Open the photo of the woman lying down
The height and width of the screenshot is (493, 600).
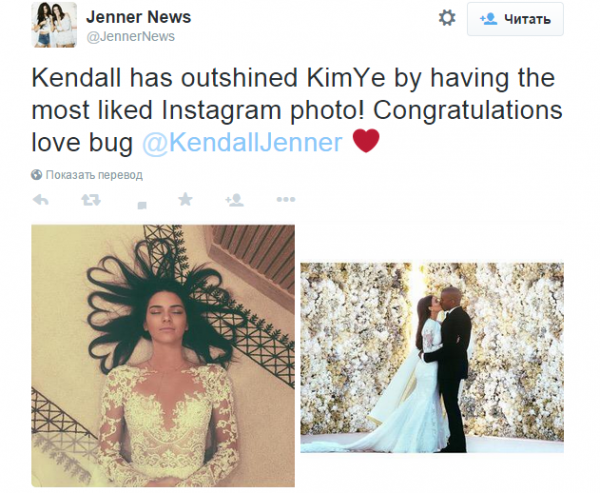162,355
